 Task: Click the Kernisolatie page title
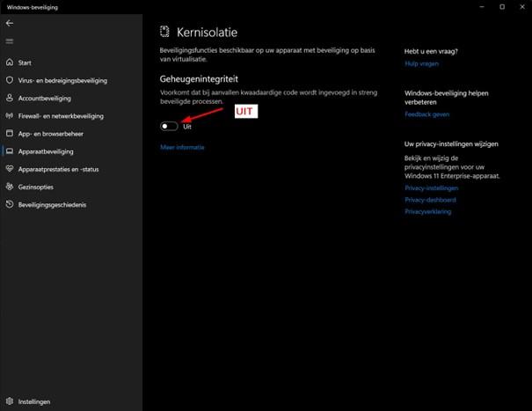point(207,33)
